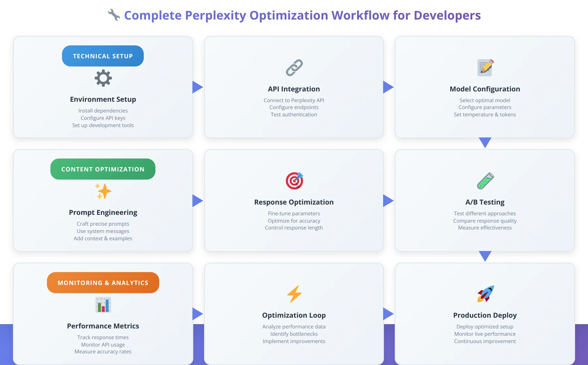Click the main title Complete Perplexity Optimization Workflow
The width and height of the screenshot is (588, 365).
[302, 15]
